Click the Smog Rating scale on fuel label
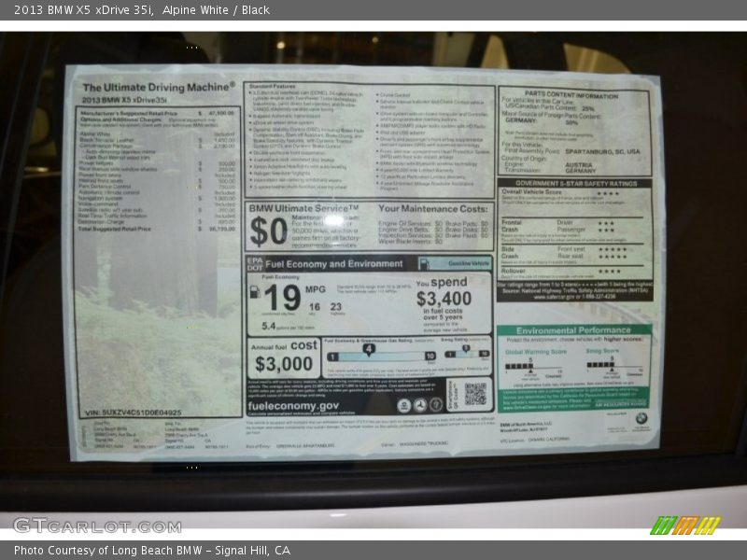The width and height of the screenshot is (747, 560). tap(465, 355)
